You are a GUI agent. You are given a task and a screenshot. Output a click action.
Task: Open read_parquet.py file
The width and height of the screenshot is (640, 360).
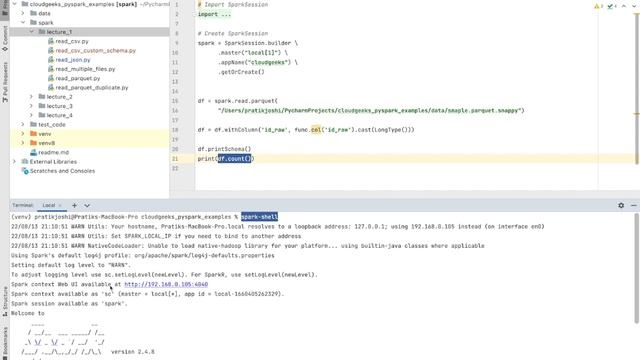click(x=78, y=78)
